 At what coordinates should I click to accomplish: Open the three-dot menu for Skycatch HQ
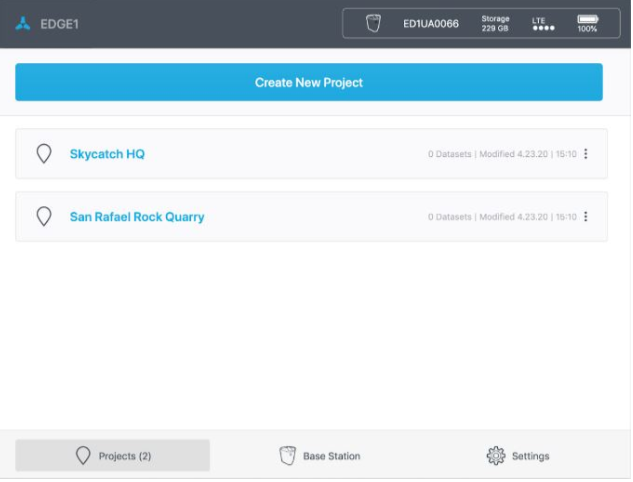coord(585,154)
